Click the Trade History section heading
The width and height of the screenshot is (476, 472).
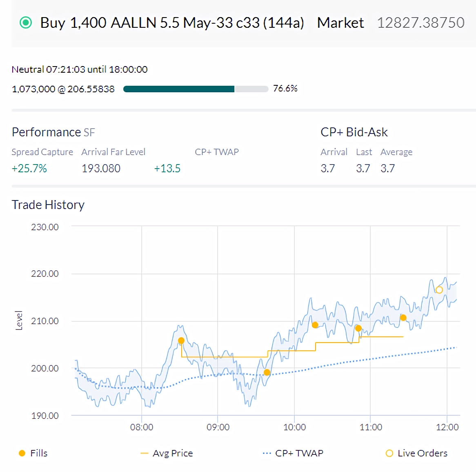(x=48, y=205)
